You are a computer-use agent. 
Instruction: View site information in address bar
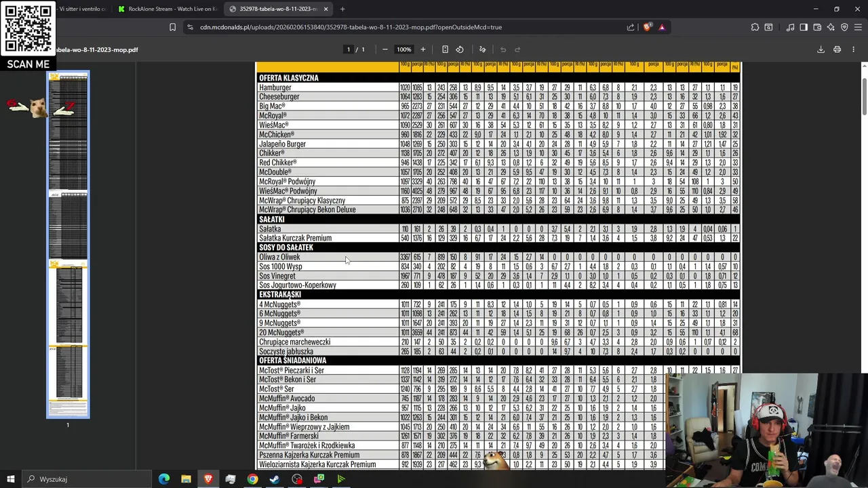[x=190, y=27]
